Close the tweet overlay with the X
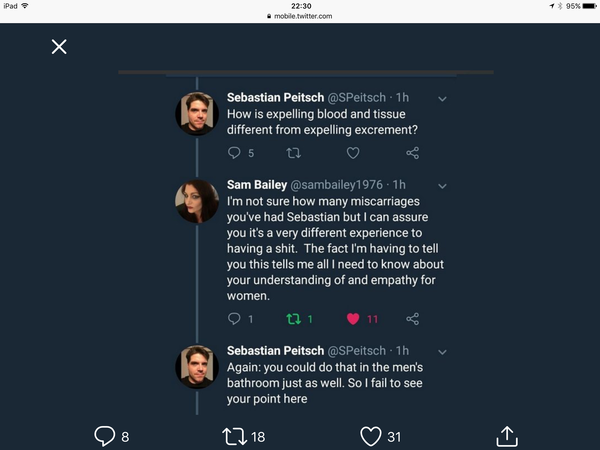Viewport: 600px width, 450px height. (59, 47)
